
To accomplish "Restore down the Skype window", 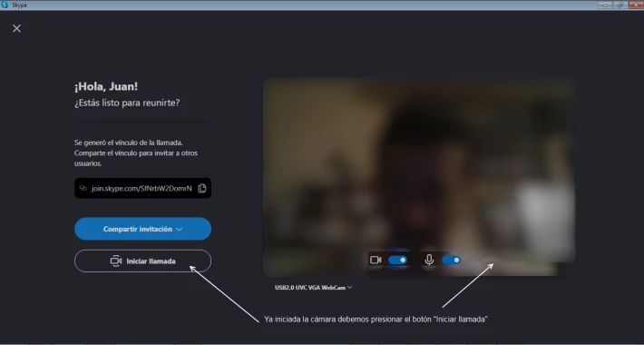I will [620, 5].
